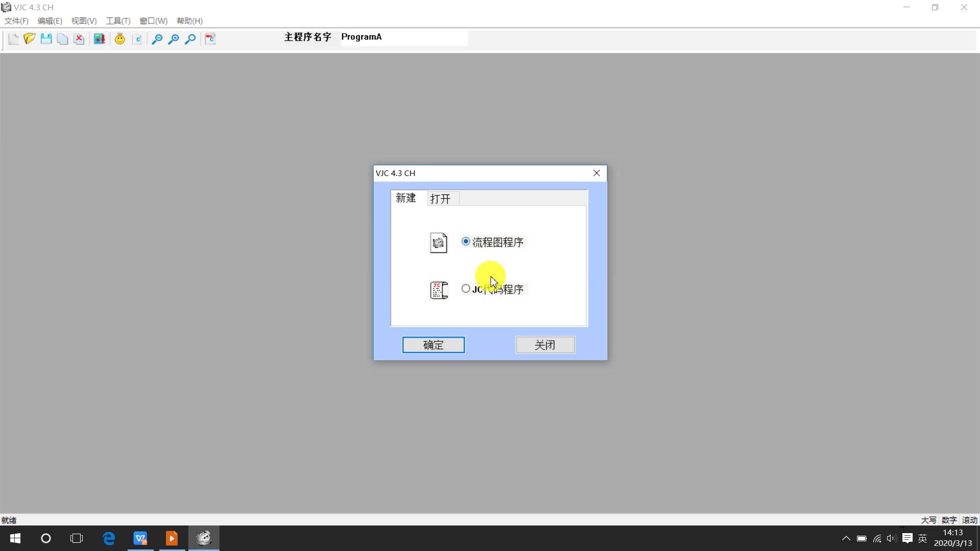Click the 大写 status bar indicator

pos(928,520)
